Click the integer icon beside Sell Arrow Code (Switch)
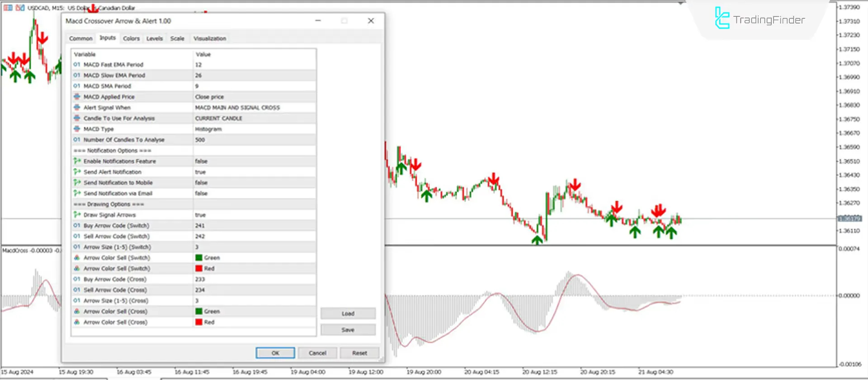The height and width of the screenshot is (380, 868). click(77, 237)
